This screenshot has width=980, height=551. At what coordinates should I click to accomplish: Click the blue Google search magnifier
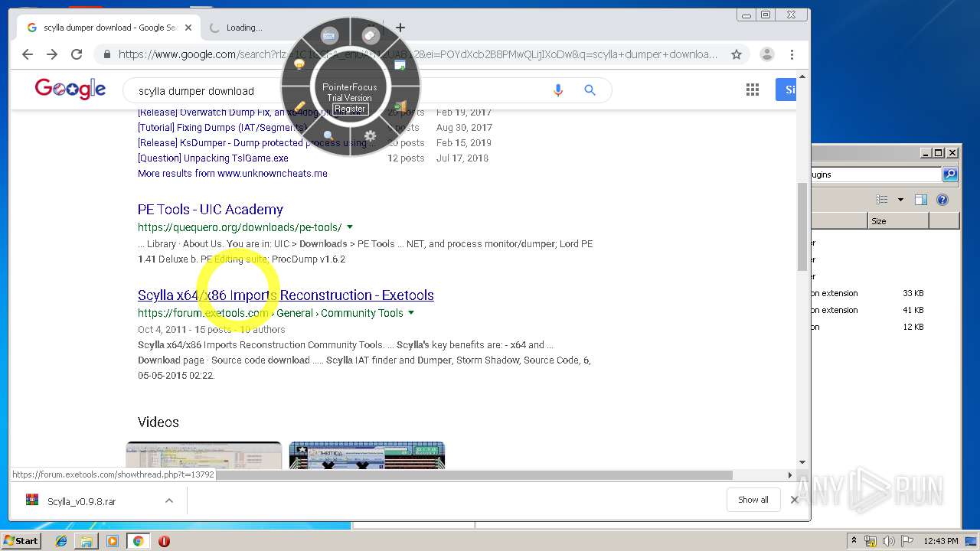coord(590,90)
